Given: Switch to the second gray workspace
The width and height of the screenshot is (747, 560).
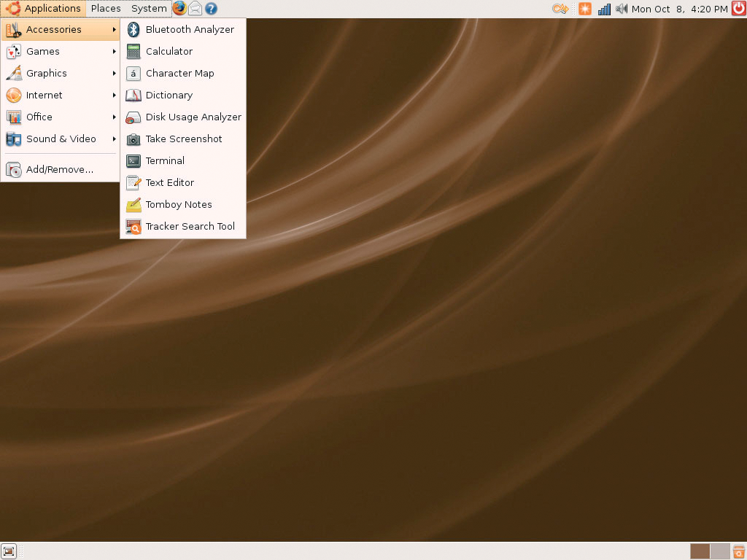Looking at the screenshot, I should (720, 551).
